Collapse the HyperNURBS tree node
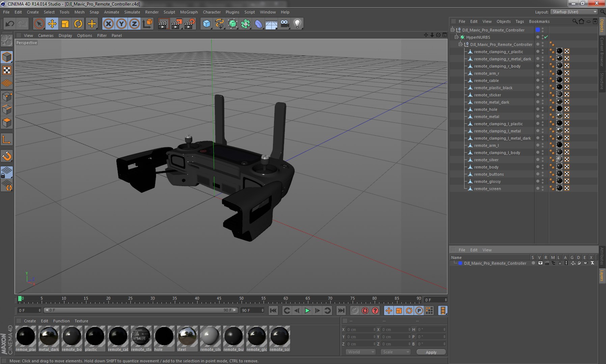The height and width of the screenshot is (364, 606). click(x=457, y=37)
